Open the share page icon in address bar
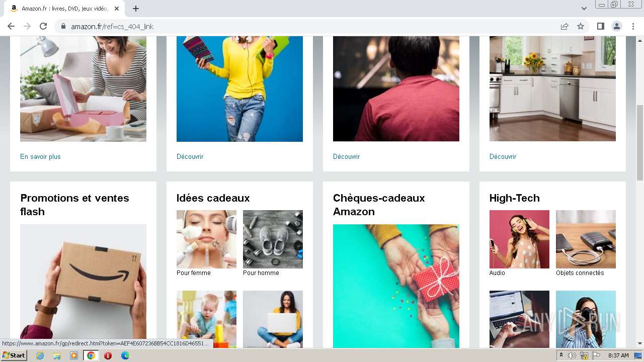 click(x=565, y=26)
